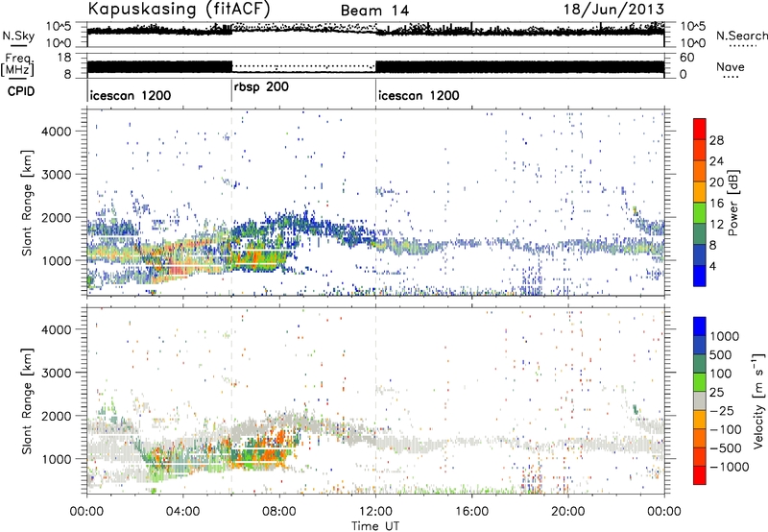Click the "20:00" time axis tick label
This screenshot has height=532, width=768.
pos(567,512)
